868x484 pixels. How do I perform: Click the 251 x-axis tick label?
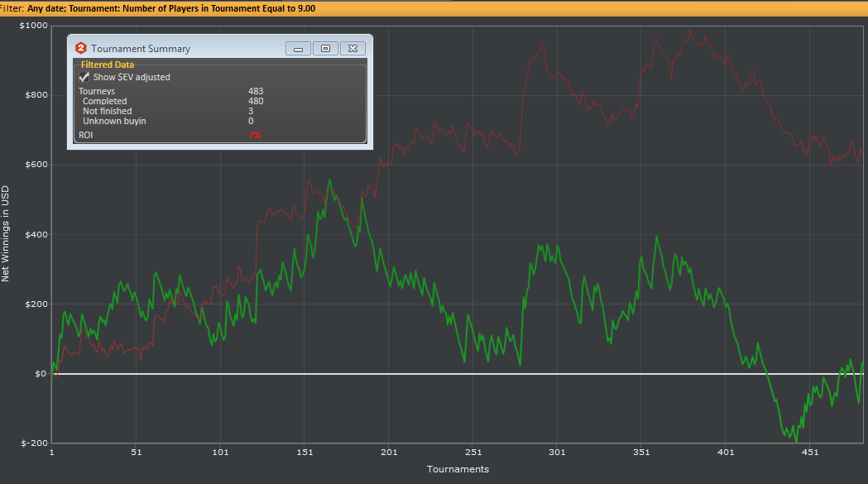(x=472, y=453)
